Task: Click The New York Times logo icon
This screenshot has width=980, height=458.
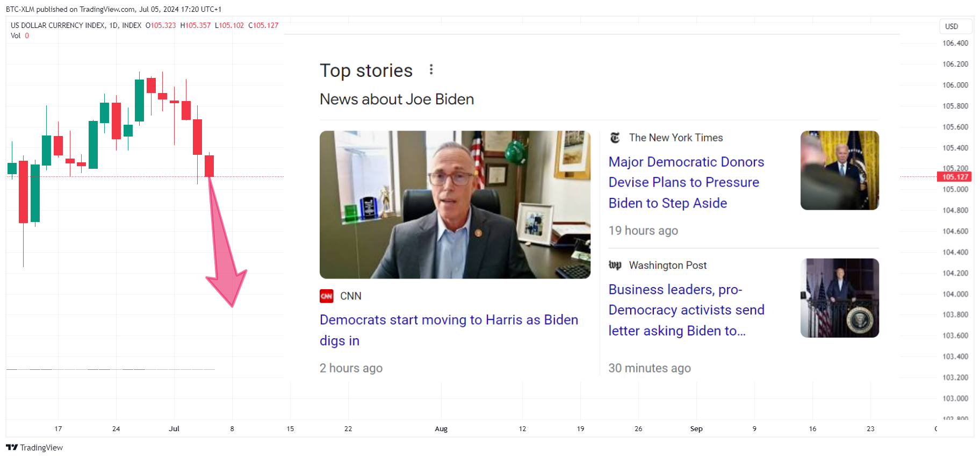Action: 615,138
